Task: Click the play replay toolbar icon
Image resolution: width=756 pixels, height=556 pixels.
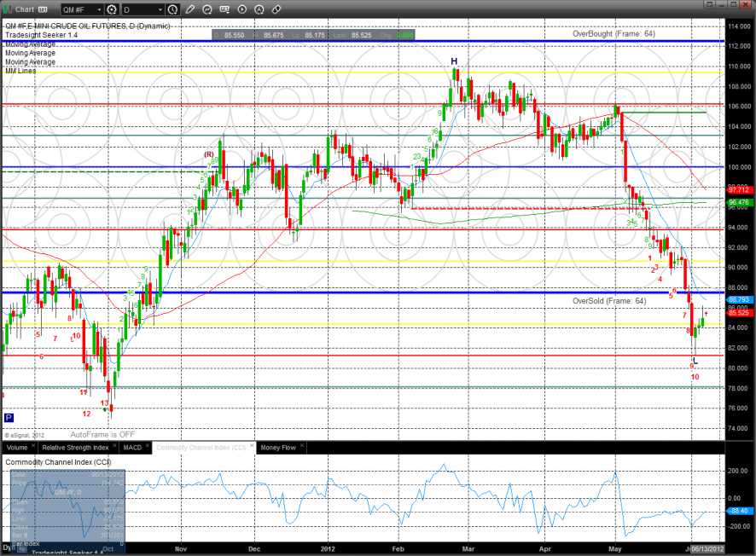Action: (241, 10)
